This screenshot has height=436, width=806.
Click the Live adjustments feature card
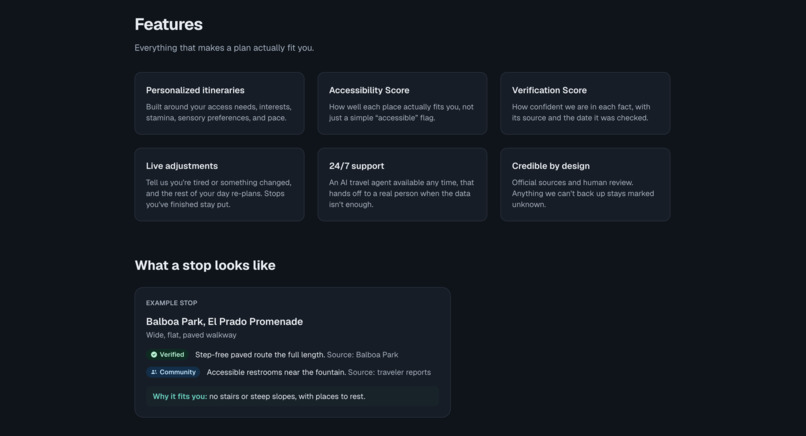click(x=219, y=185)
